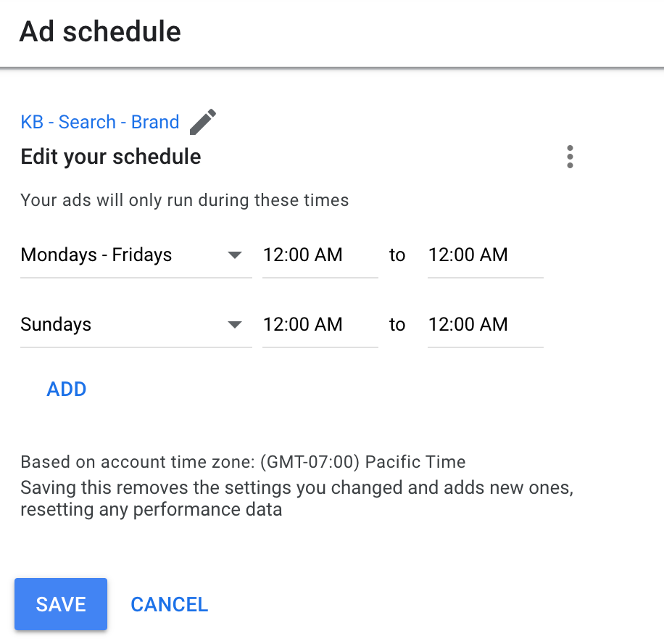This screenshot has height=644, width=664.
Task: Set start time for Sundays row
Action: pos(320,325)
